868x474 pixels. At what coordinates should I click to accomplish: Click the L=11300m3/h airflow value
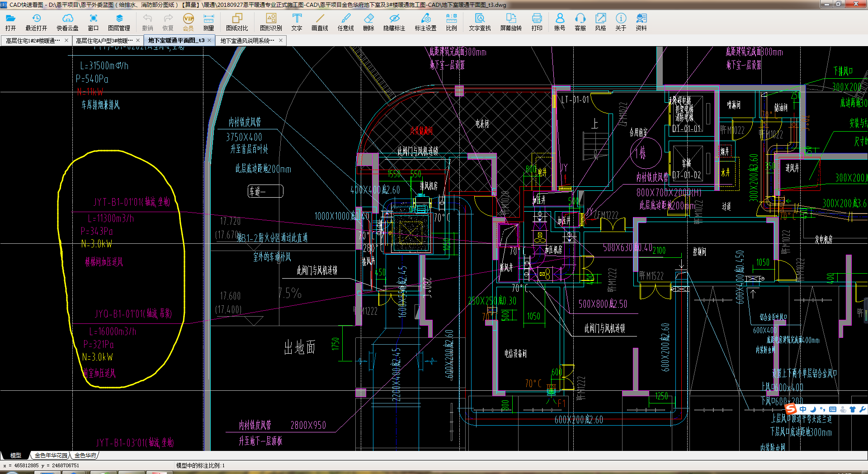tap(111, 218)
